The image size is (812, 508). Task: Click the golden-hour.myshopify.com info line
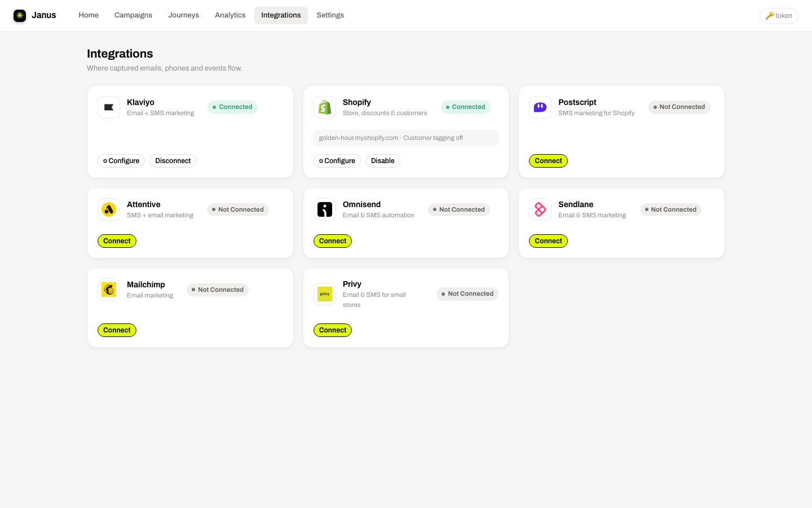(x=406, y=138)
